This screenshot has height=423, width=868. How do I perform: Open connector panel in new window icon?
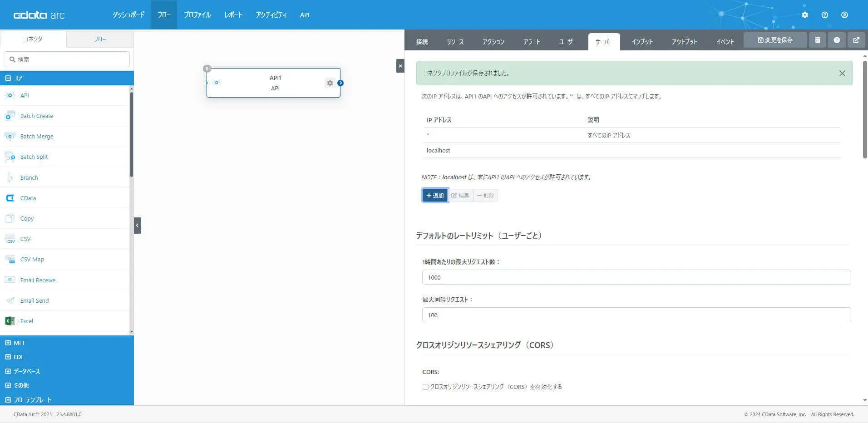tap(856, 40)
